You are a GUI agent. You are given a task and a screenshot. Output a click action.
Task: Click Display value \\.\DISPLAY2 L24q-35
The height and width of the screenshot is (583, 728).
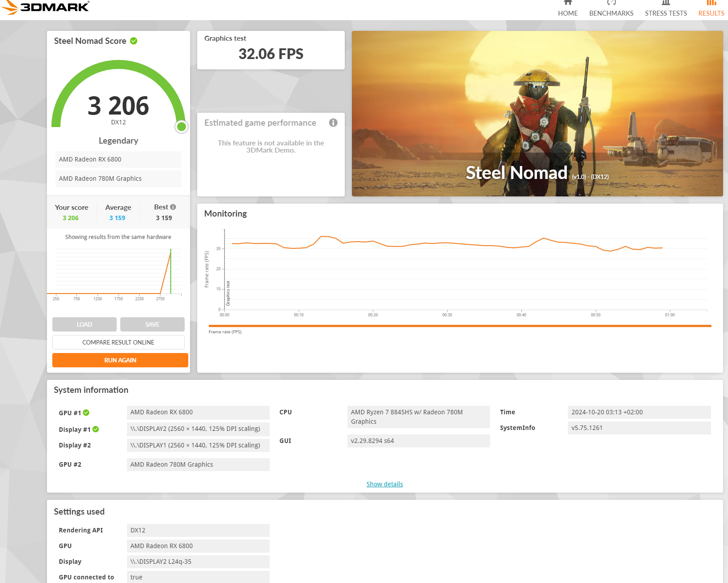[x=198, y=562]
